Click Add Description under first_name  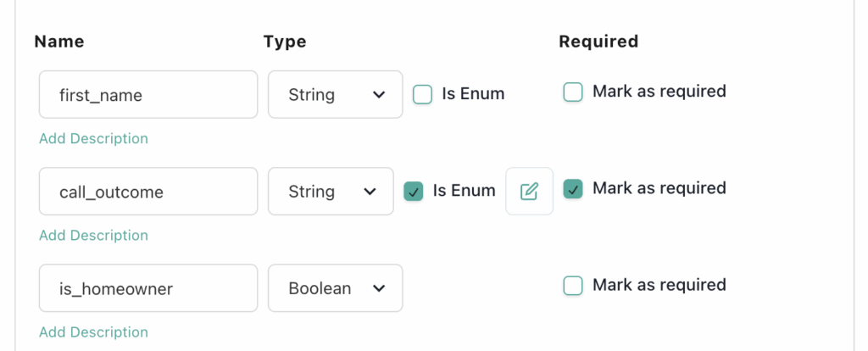pos(93,138)
